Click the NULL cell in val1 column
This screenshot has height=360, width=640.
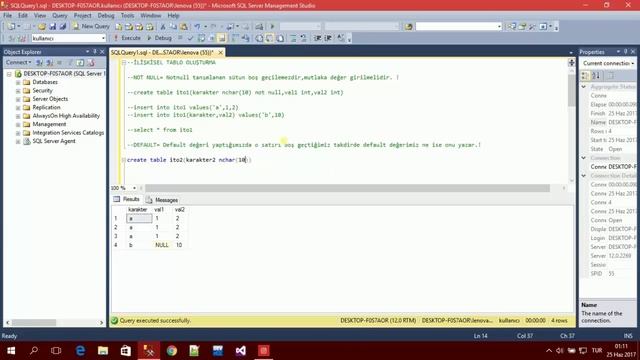coord(162,245)
